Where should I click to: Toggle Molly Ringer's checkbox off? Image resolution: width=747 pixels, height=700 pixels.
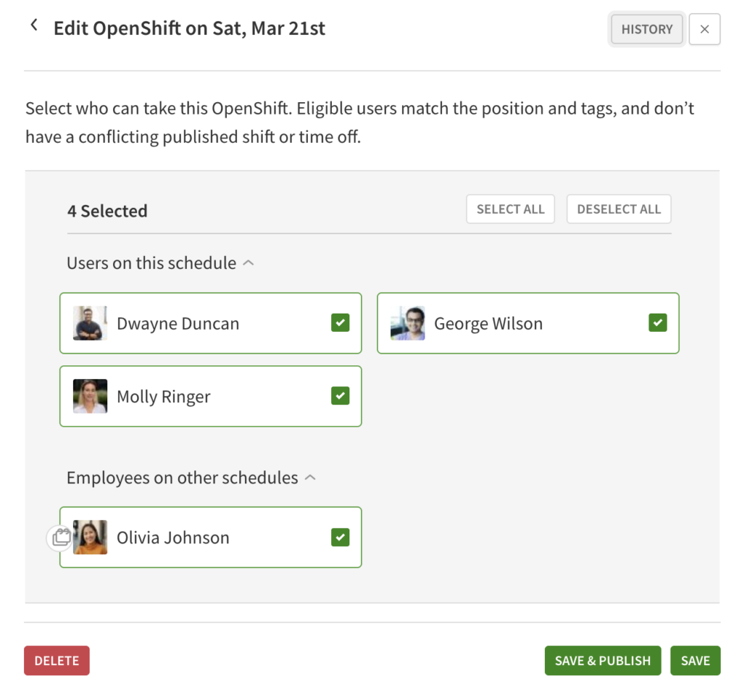(x=340, y=396)
